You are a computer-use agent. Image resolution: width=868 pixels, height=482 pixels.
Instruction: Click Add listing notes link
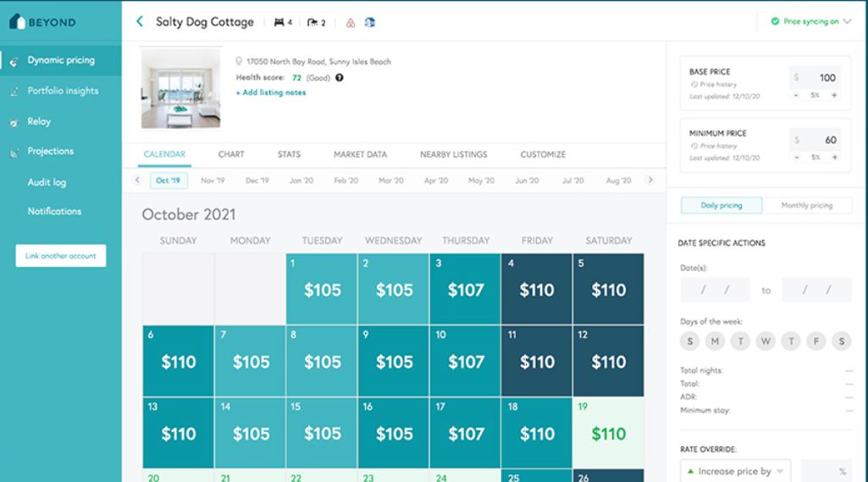click(271, 92)
